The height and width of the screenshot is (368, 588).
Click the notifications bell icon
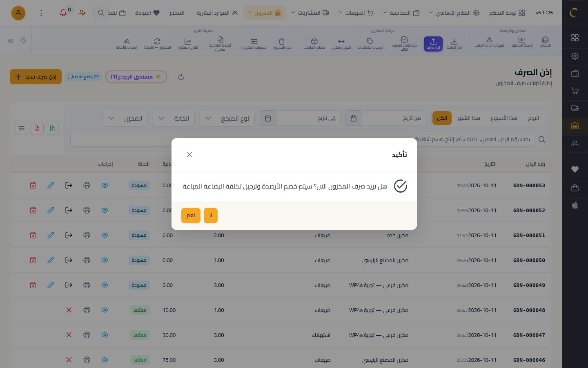(x=63, y=13)
